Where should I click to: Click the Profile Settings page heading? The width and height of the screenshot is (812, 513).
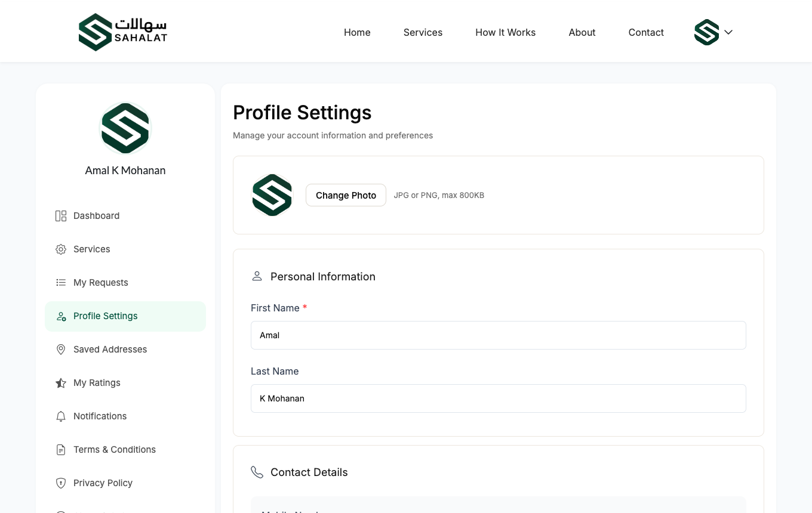[302, 113]
